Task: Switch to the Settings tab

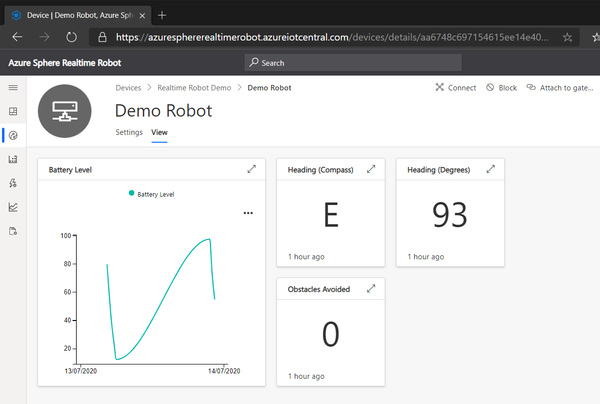Action: coord(129,132)
